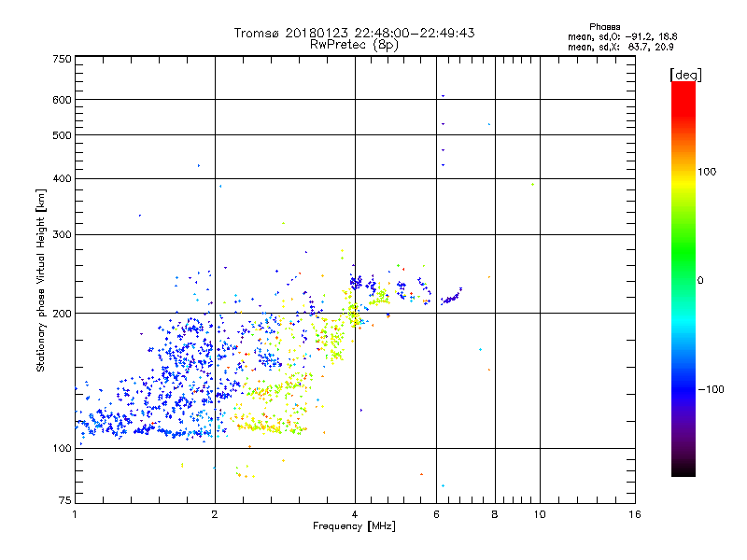Click the '1' x-axis tick label

pyautogui.click(x=75, y=514)
